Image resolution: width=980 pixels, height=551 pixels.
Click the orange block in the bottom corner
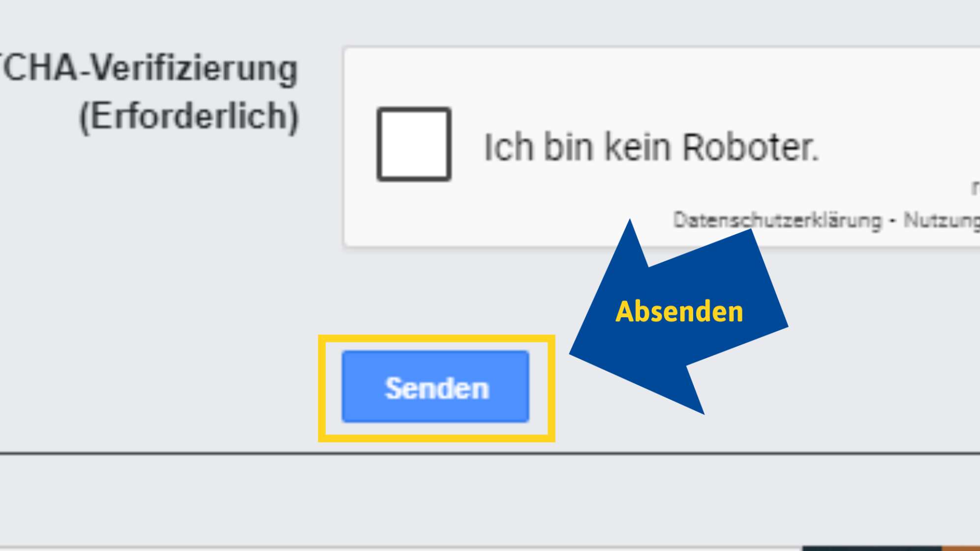pos(961,548)
